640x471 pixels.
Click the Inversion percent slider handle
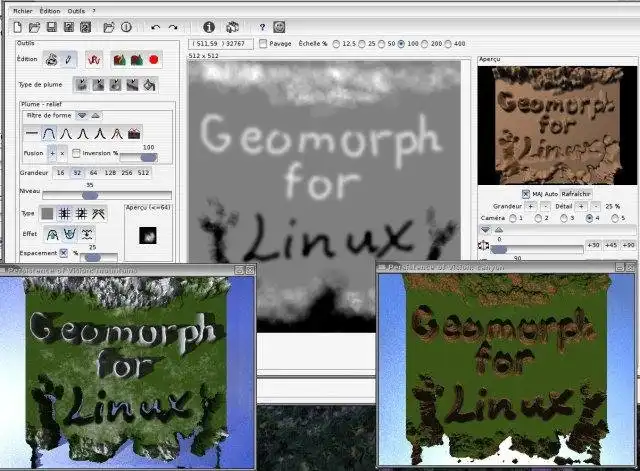(149, 157)
